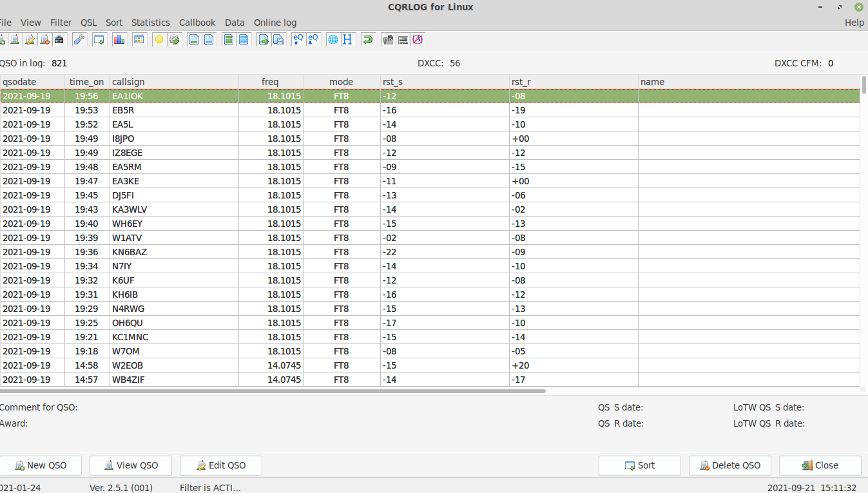Click the bottom Edit QSO button

pos(221,465)
